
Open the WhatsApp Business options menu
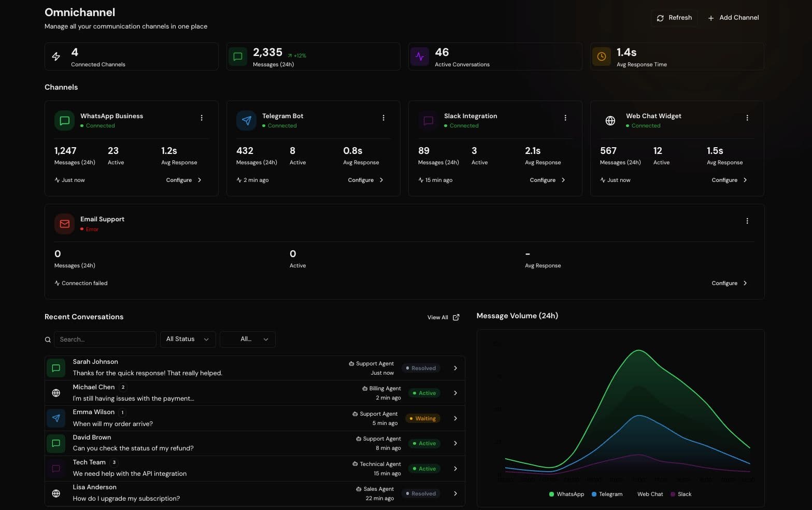202,118
